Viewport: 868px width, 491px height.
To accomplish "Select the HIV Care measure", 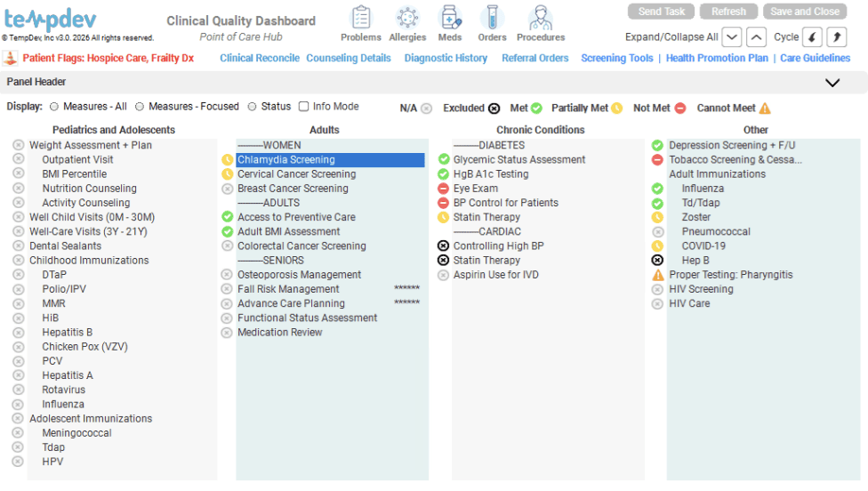I will click(689, 304).
